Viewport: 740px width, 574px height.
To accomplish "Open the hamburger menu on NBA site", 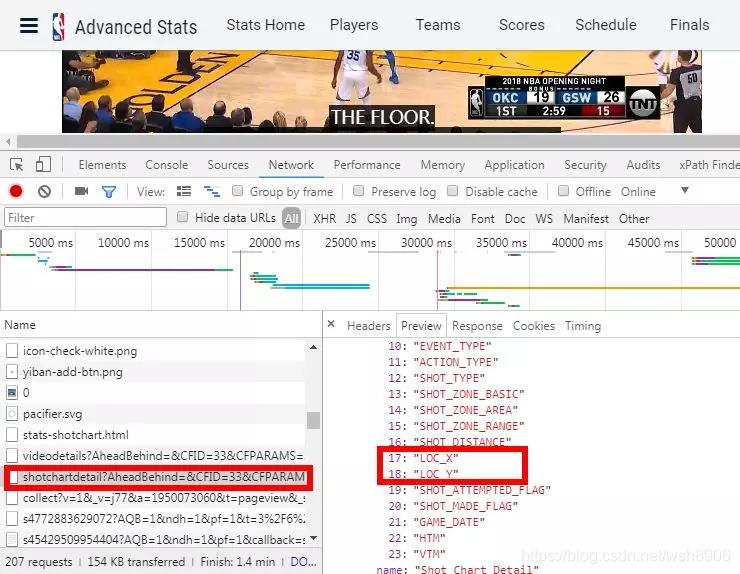I will pos(29,25).
